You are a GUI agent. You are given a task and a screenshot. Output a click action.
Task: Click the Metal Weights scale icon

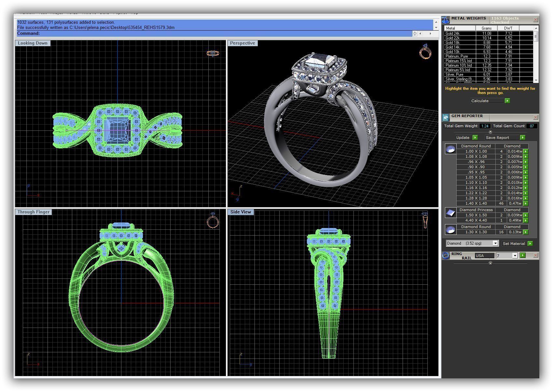[445, 20]
